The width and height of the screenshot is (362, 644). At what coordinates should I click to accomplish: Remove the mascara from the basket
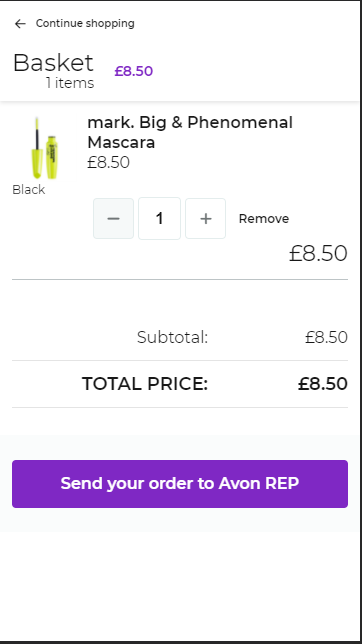click(264, 218)
